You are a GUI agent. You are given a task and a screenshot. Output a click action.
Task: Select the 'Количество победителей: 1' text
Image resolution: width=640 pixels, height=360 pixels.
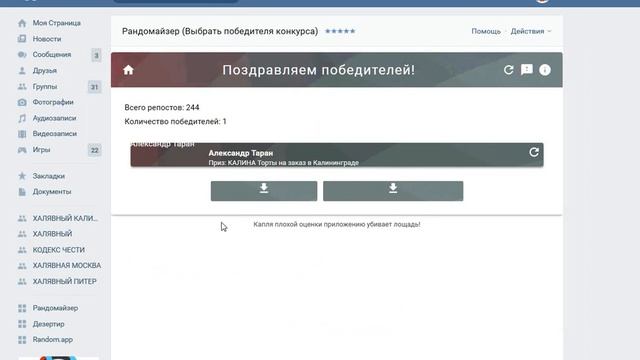175,122
